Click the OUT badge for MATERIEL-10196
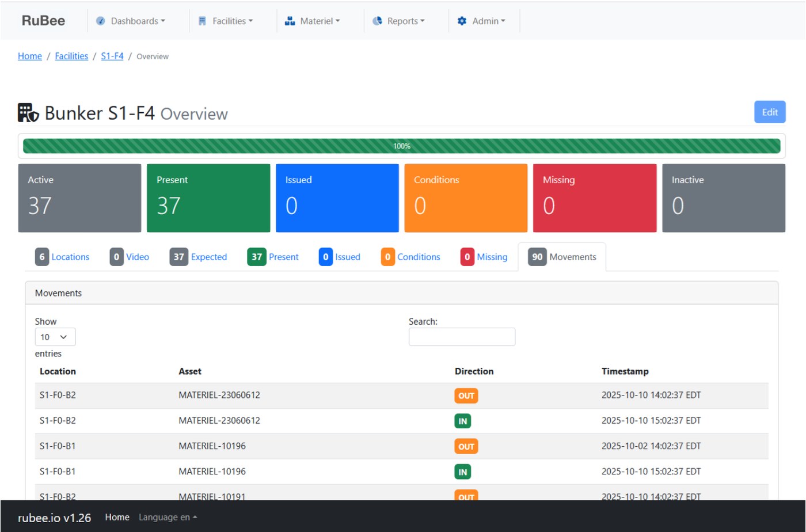 [466, 446]
